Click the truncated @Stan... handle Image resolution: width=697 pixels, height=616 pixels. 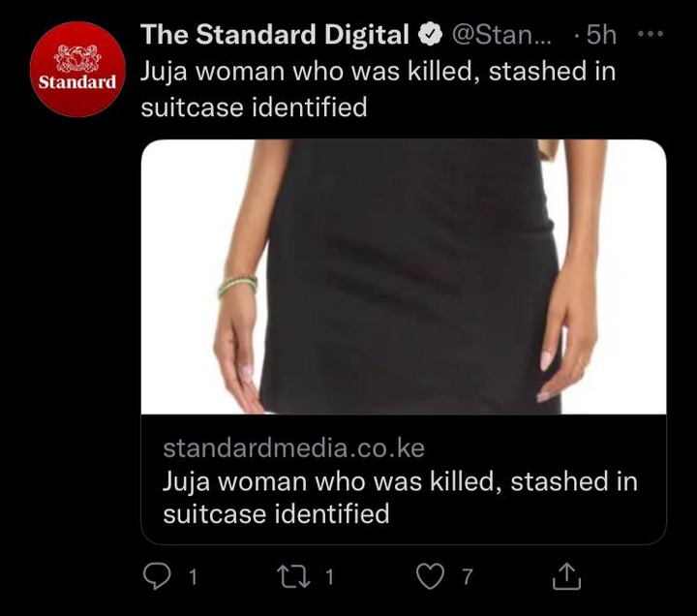coord(501,34)
